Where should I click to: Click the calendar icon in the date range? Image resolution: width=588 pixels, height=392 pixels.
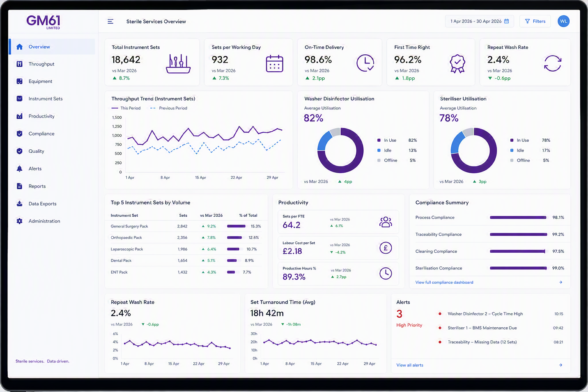506,21
